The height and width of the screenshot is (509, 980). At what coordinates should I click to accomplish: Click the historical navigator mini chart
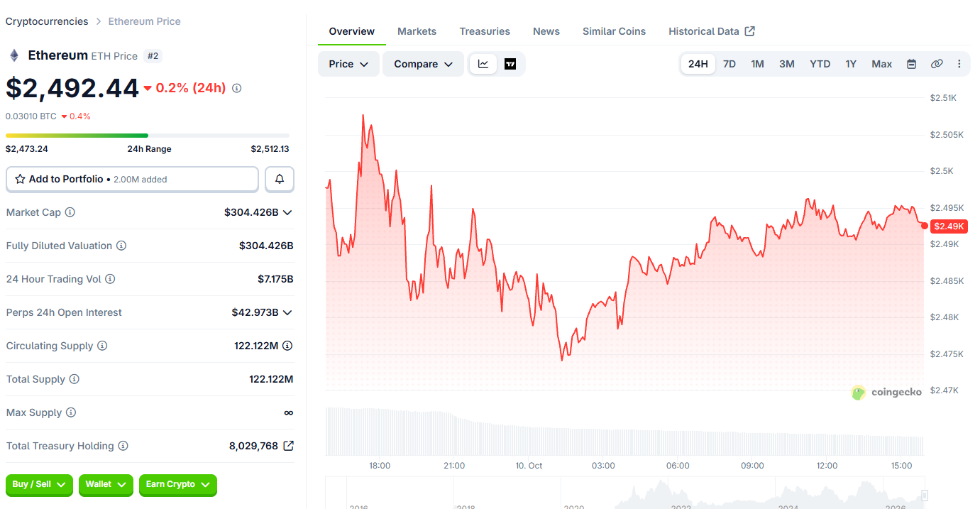pyautogui.click(x=624, y=493)
